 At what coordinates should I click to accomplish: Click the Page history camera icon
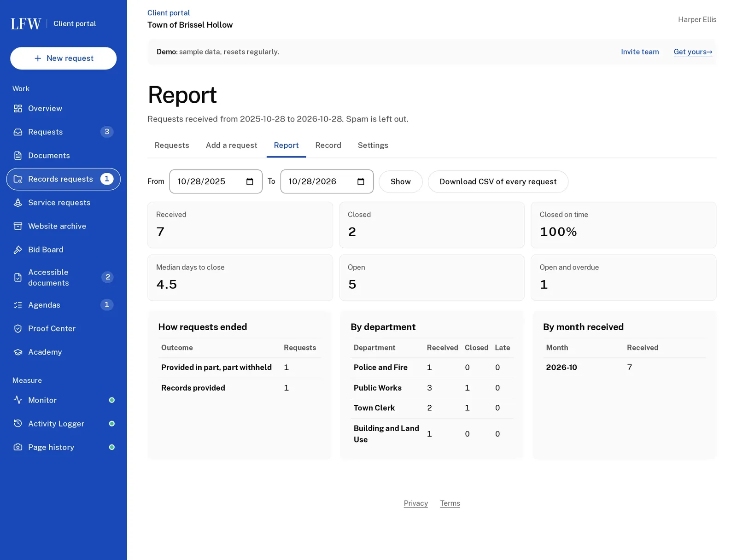18,447
